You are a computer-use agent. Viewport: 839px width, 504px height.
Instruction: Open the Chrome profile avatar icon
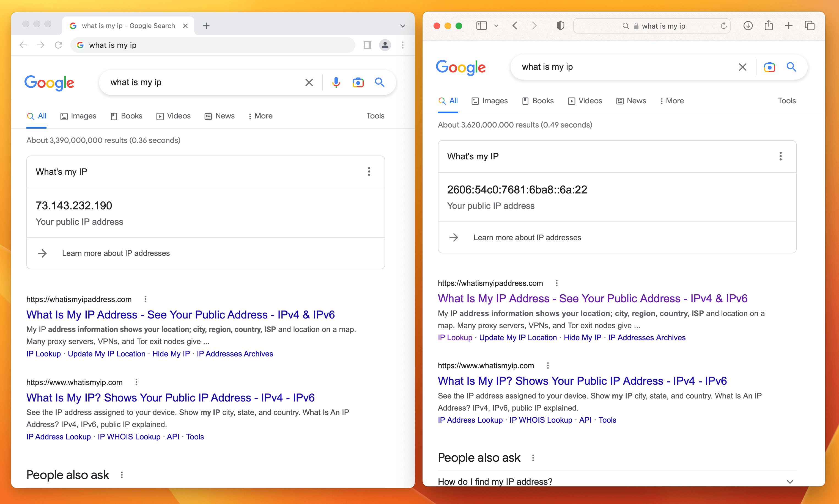385,45
